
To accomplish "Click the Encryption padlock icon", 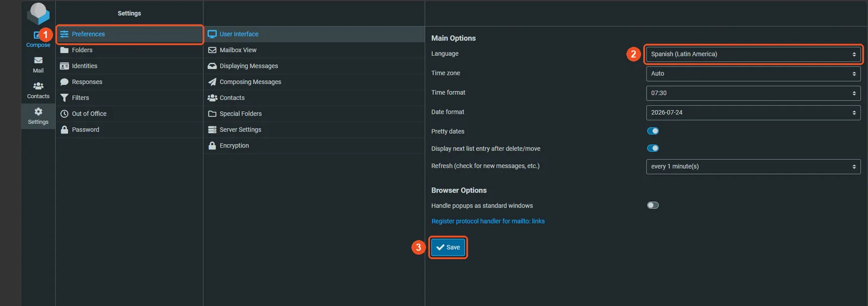I will tap(212, 145).
